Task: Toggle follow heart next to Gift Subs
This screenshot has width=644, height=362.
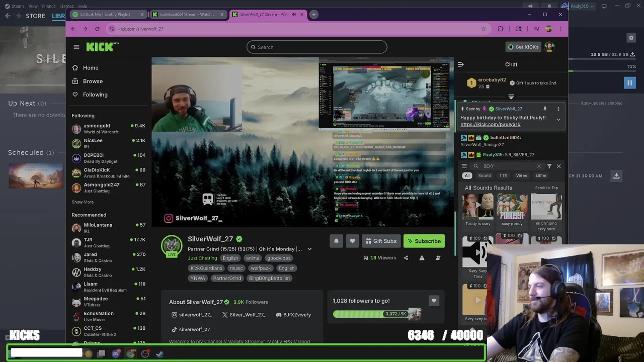Action: tap(352, 241)
